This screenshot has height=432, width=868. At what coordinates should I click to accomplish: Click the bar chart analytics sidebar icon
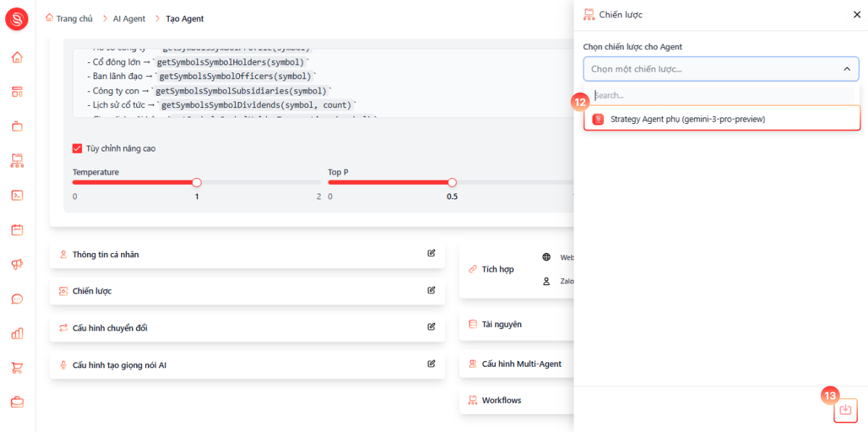(x=17, y=333)
